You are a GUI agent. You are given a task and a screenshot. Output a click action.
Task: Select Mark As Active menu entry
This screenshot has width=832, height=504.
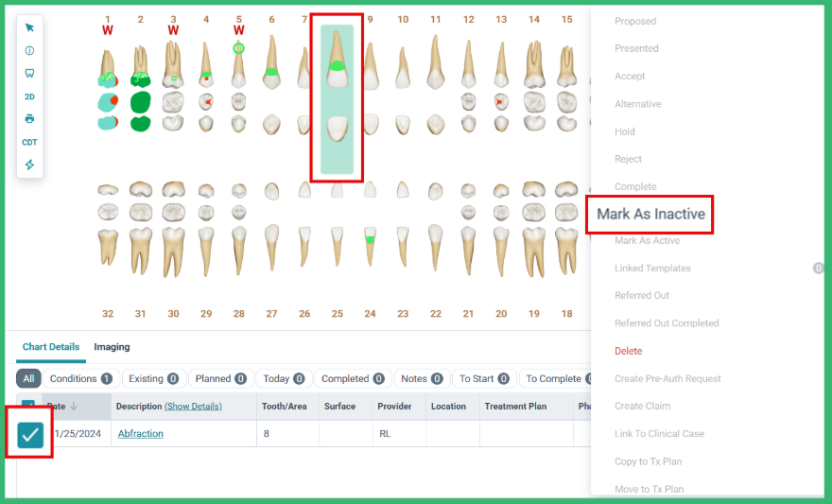point(647,240)
